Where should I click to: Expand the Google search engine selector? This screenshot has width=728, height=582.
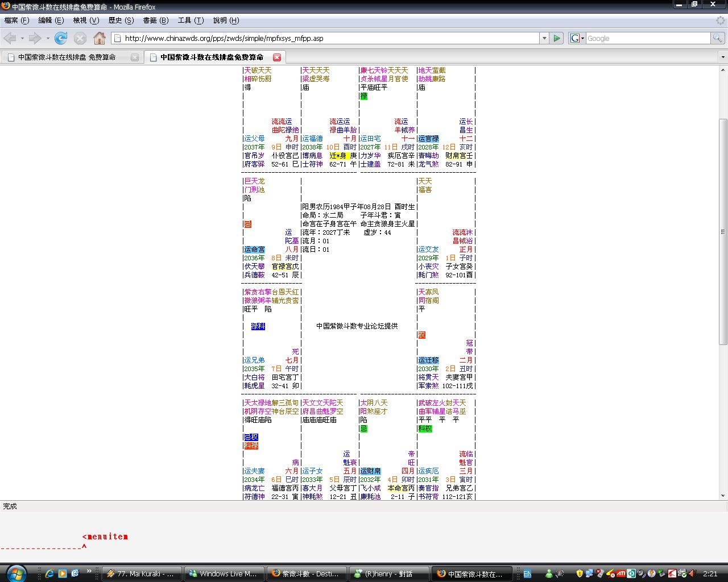577,38
